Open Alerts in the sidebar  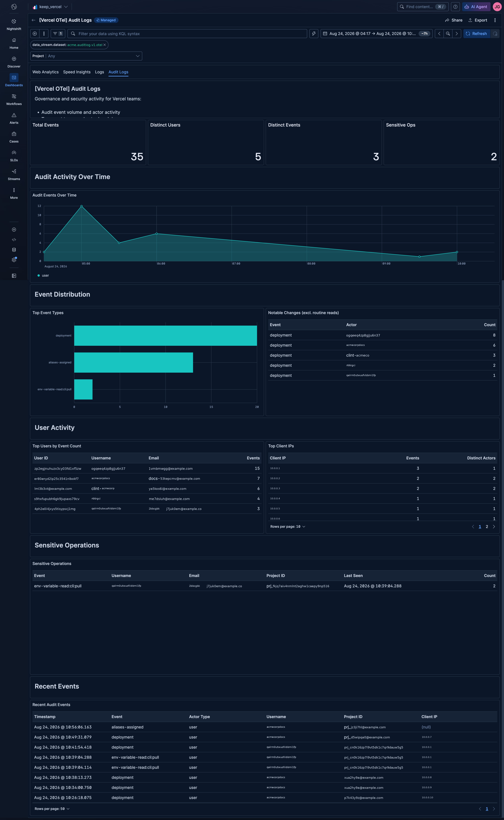point(14,118)
